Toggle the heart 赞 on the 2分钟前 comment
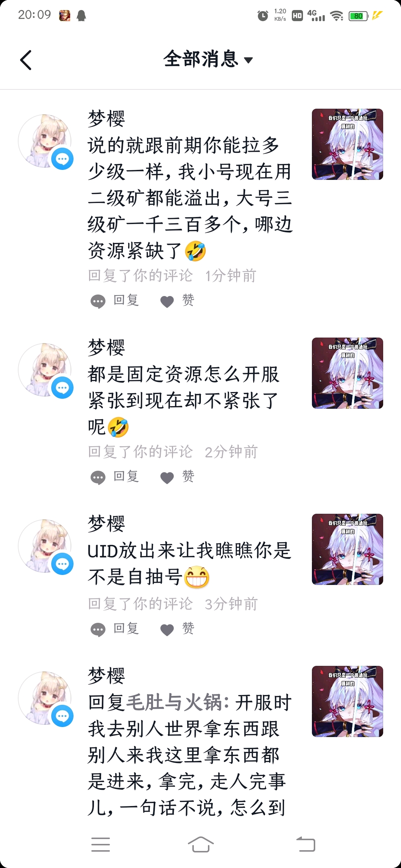Screen dimensions: 401x868 167,478
